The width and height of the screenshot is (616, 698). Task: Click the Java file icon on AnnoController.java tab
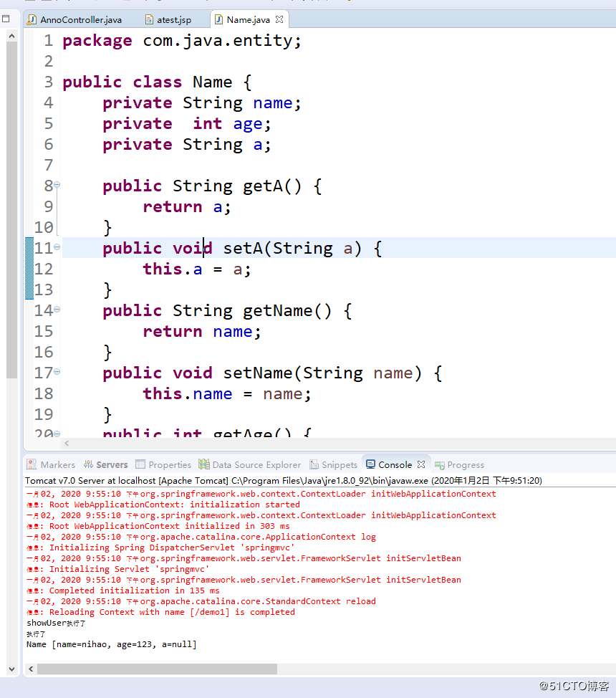32,19
